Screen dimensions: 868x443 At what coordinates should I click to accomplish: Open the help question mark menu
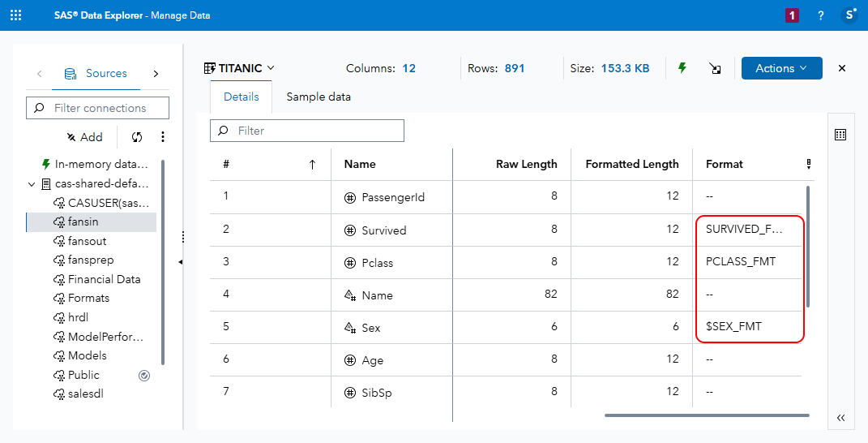click(820, 15)
